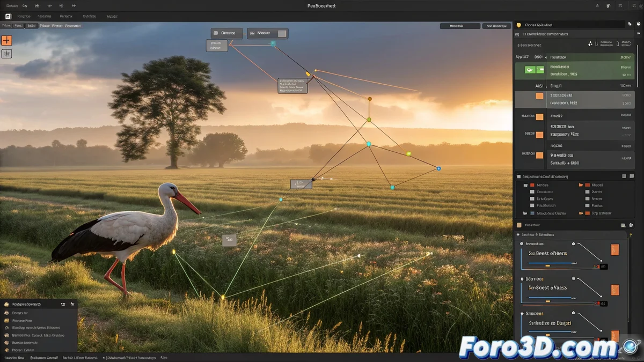Select the gray tool icon below the orange plus

click(x=6, y=54)
